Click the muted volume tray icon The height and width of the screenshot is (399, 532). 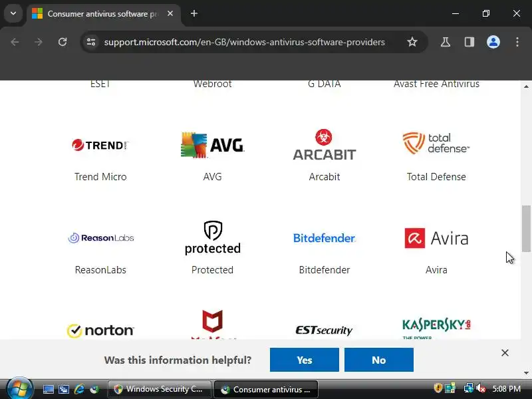click(481, 388)
